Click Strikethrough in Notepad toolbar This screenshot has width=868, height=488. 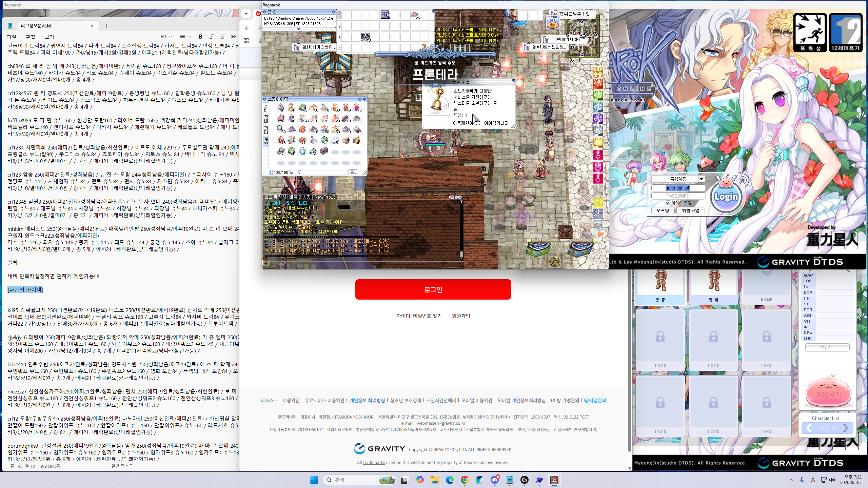coord(222,37)
